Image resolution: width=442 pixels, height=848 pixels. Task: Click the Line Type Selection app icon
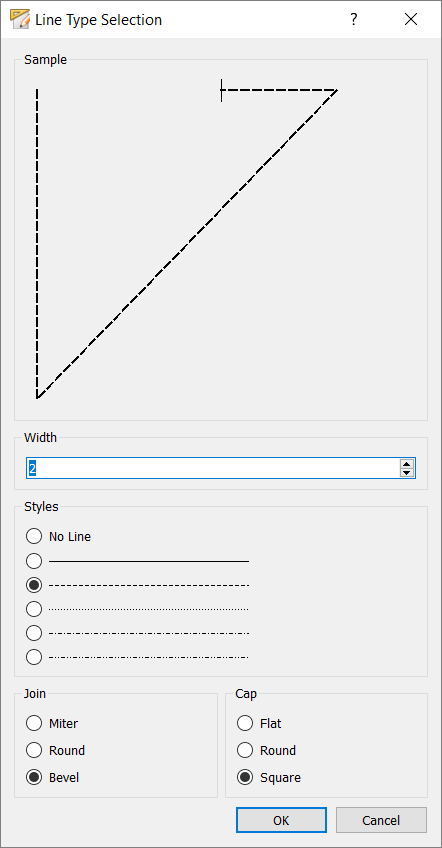[x=19, y=19]
